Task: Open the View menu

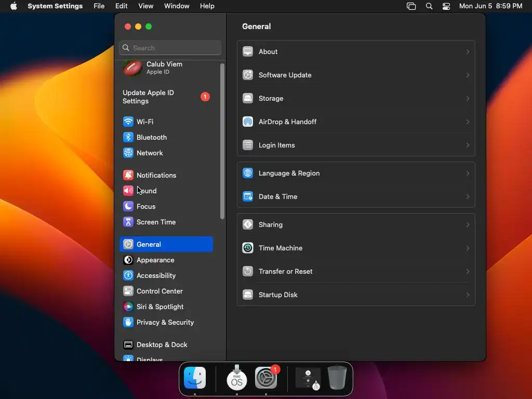Action: (x=146, y=6)
